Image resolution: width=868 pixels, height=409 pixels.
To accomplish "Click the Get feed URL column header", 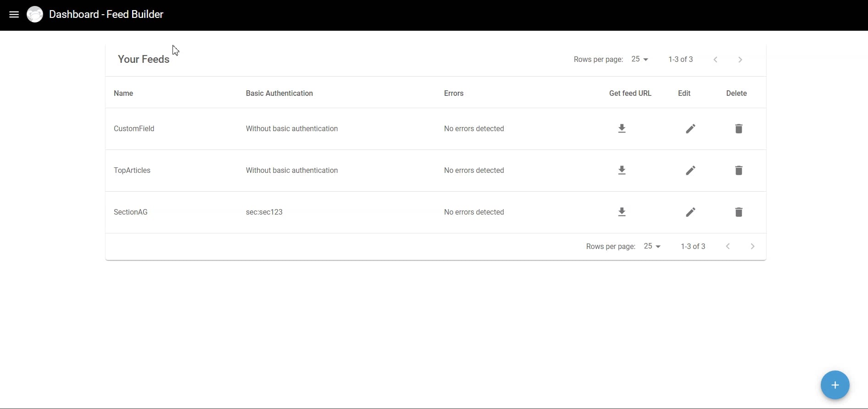I will tap(630, 93).
